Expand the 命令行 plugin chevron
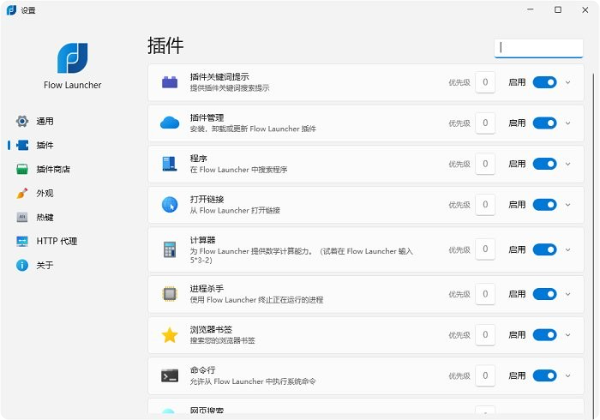600x420 pixels. (568, 376)
